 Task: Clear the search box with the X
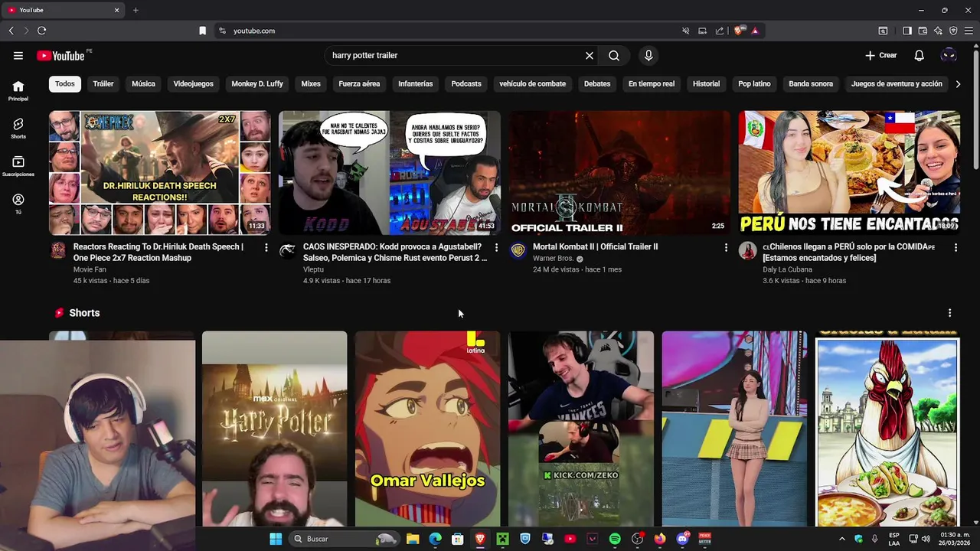pos(590,55)
